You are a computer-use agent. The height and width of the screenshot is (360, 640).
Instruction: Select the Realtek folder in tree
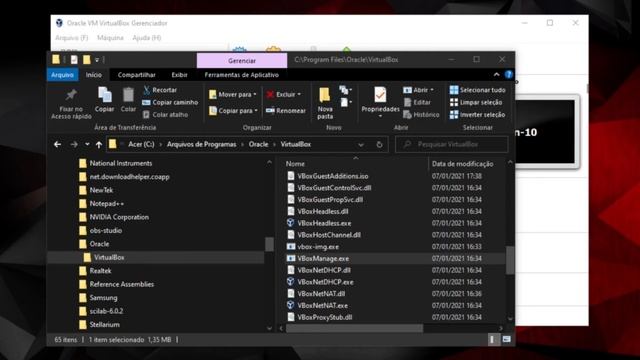[x=100, y=271]
